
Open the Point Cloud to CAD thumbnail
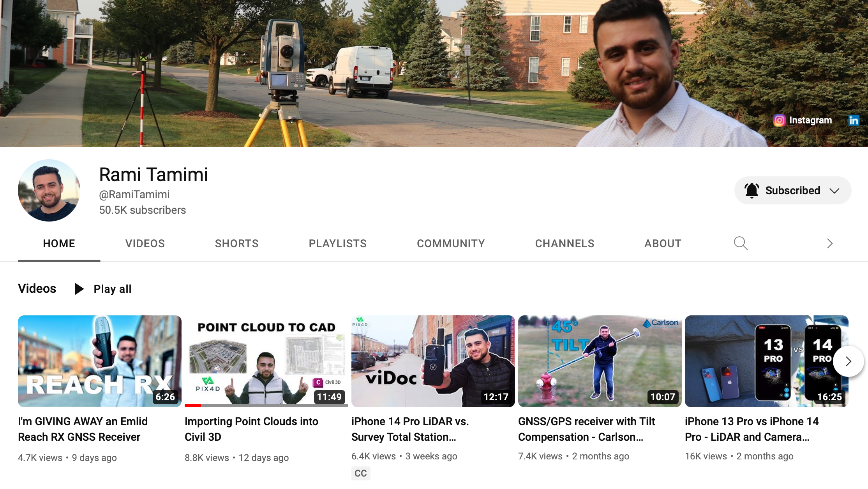[x=266, y=361]
